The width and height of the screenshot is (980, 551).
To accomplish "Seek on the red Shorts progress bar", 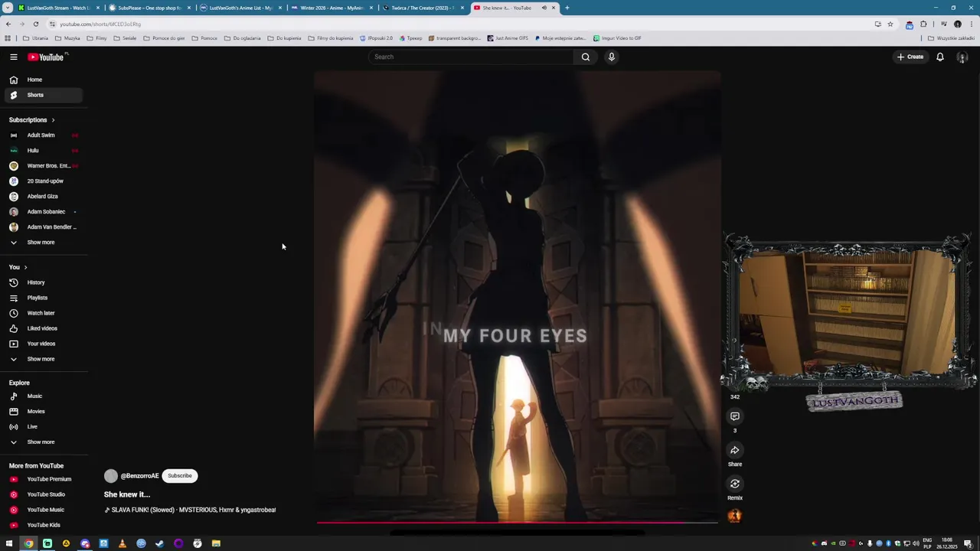I will (517, 523).
